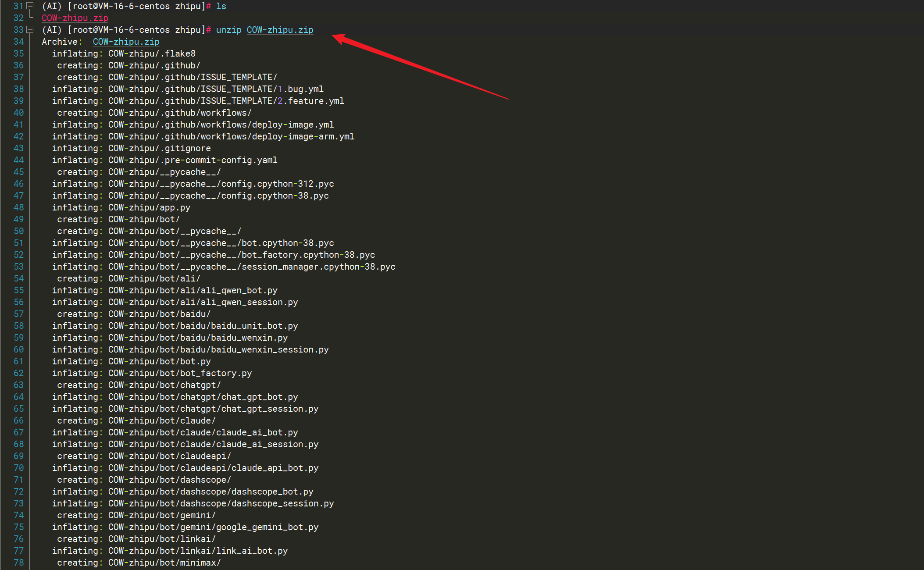The image size is (924, 570).
Task: Click line number 35 in gutter
Action: [18, 53]
